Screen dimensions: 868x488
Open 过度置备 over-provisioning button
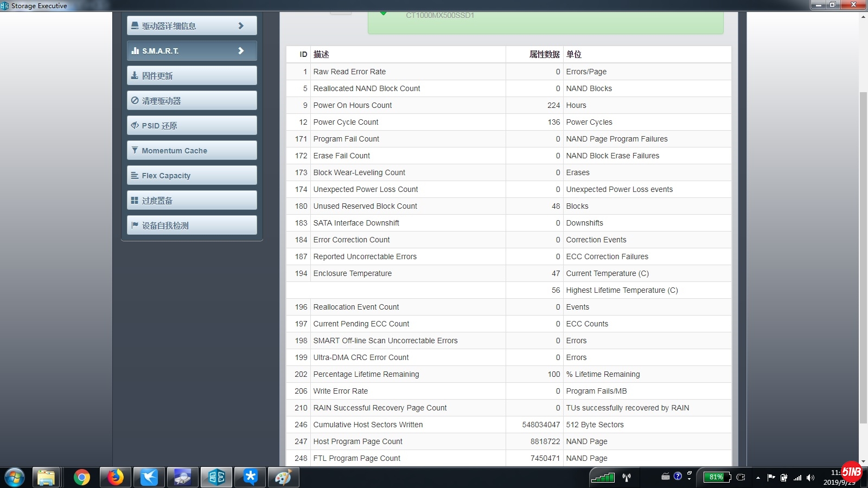191,201
